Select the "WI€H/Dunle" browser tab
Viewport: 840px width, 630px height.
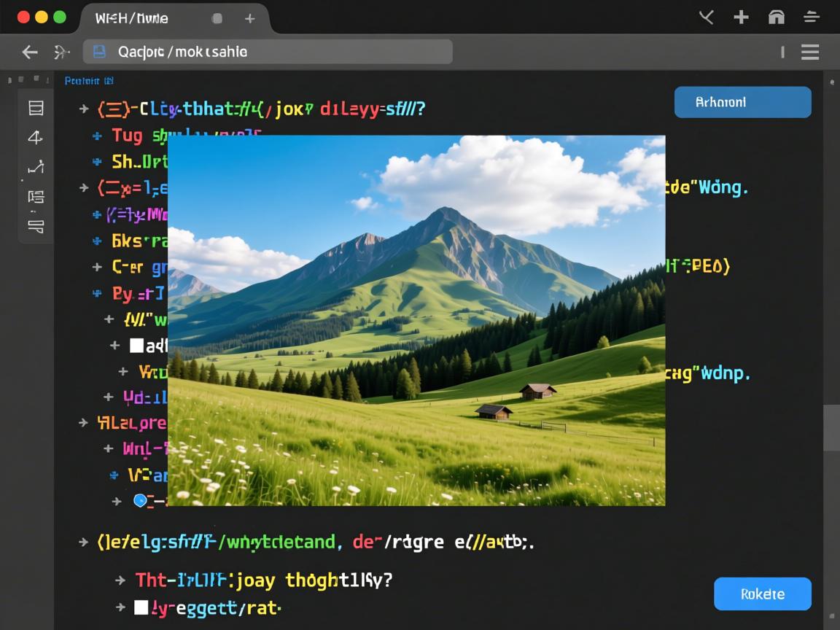click(131, 18)
